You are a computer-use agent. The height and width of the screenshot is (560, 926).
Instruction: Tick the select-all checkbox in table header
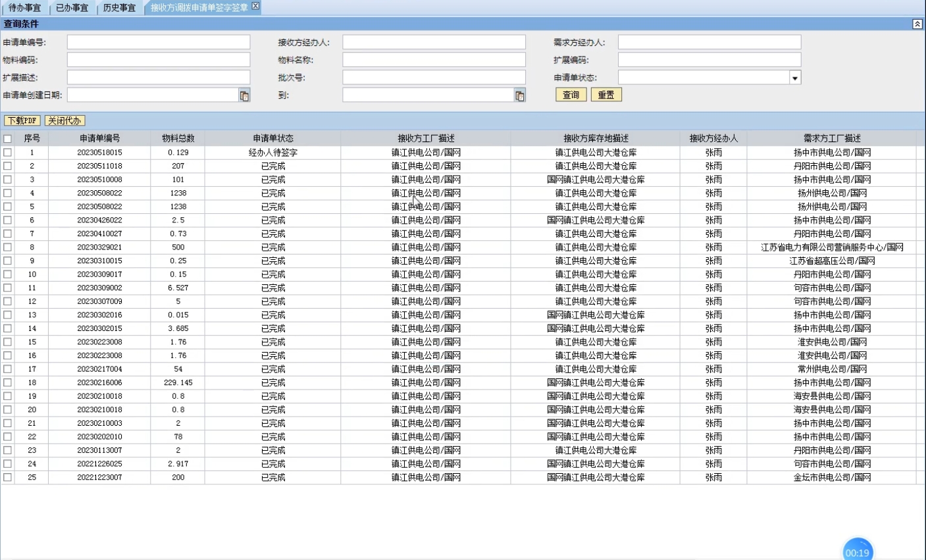tap(8, 139)
